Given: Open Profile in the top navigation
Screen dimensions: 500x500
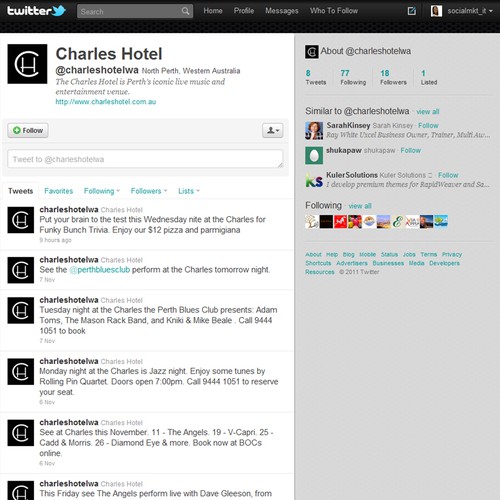Looking at the screenshot, I should click(x=244, y=11).
